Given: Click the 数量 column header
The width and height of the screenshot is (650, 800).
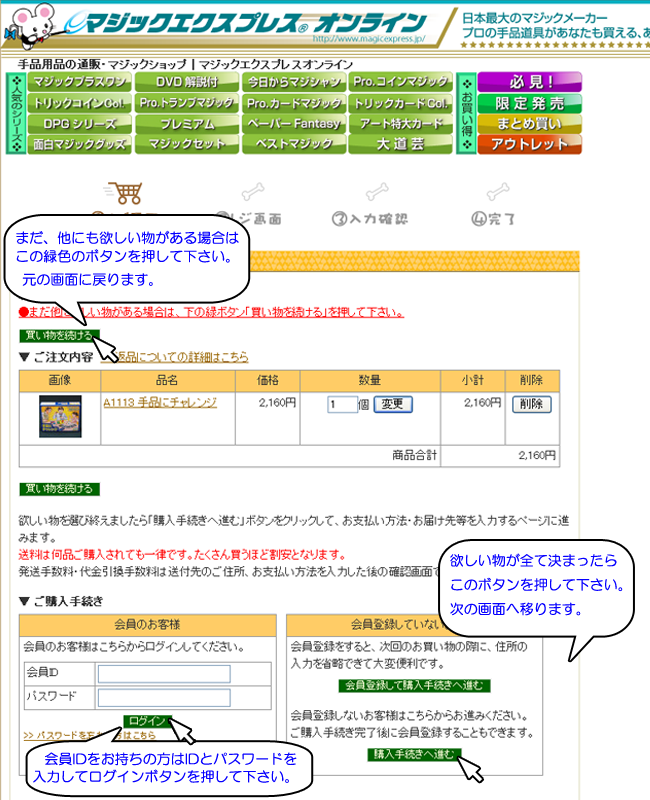Looking at the screenshot, I should pos(370,381).
